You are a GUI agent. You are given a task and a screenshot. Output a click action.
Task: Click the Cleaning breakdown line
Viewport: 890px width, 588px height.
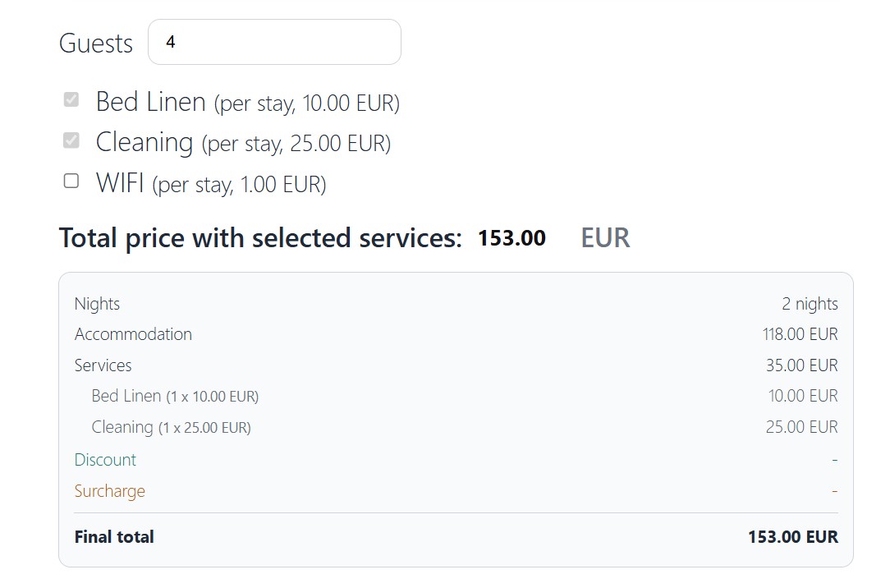[x=452, y=427]
